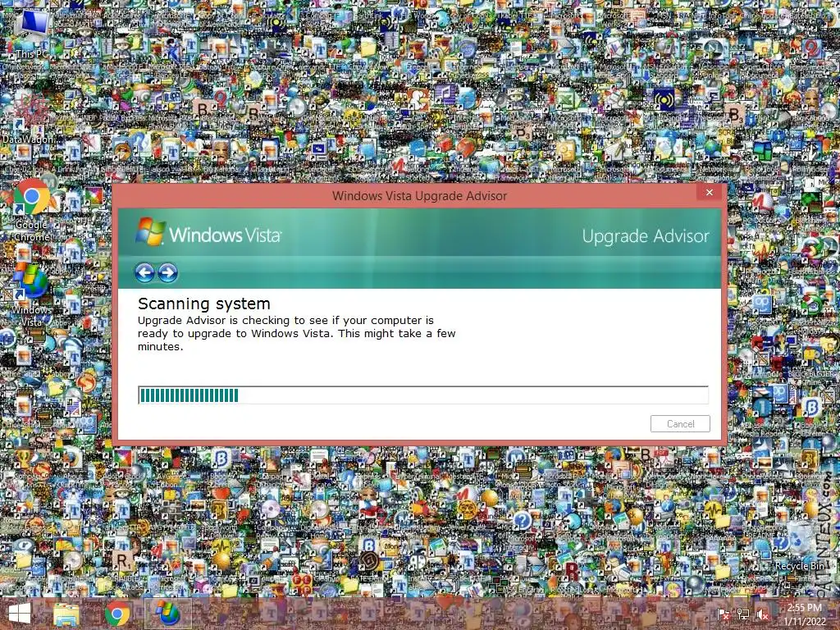Image resolution: width=840 pixels, height=630 pixels.
Task: Open File Explorer from the taskbar
Action: click(67, 614)
